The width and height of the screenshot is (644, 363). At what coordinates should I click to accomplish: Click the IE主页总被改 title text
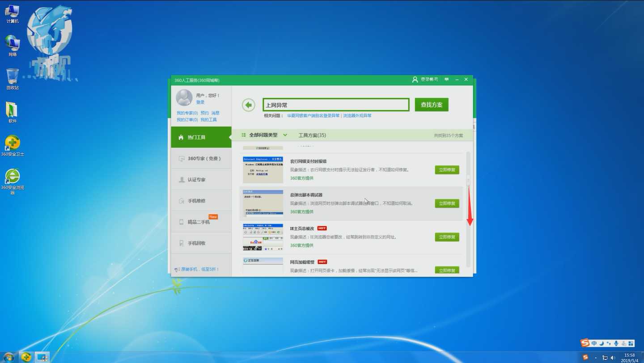coord(302,228)
